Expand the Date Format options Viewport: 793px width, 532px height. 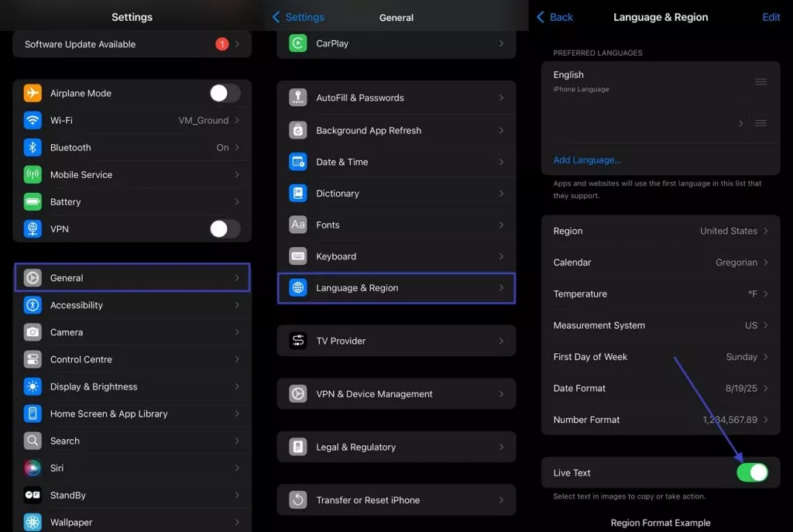click(661, 388)
